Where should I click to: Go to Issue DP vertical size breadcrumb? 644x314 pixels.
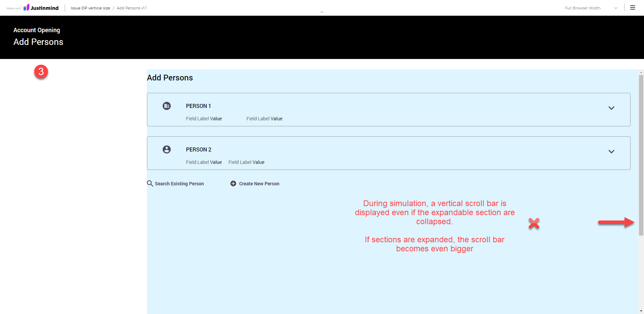(90, 8)
